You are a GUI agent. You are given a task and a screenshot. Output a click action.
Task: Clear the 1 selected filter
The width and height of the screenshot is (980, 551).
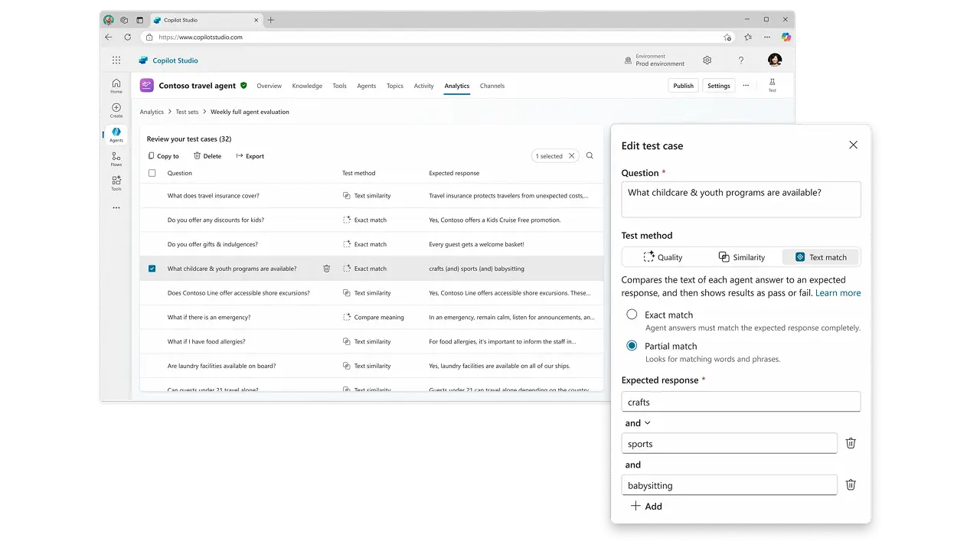pos(571,156)
